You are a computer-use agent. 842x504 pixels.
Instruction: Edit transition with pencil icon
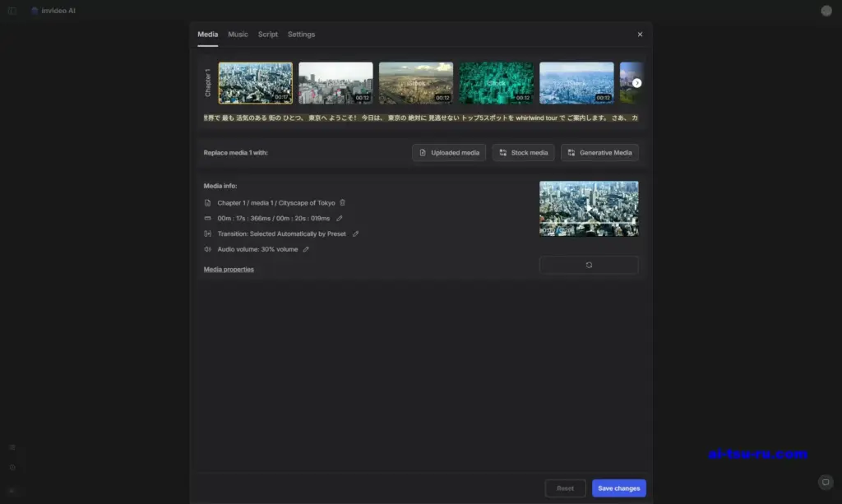click(355, 234)
